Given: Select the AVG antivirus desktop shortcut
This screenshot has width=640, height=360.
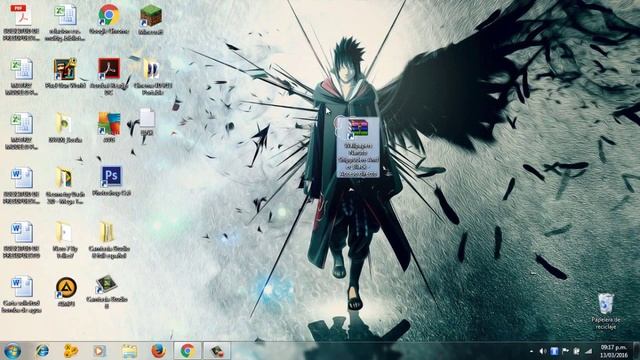Looking at the screenshot, I should 109,127.
